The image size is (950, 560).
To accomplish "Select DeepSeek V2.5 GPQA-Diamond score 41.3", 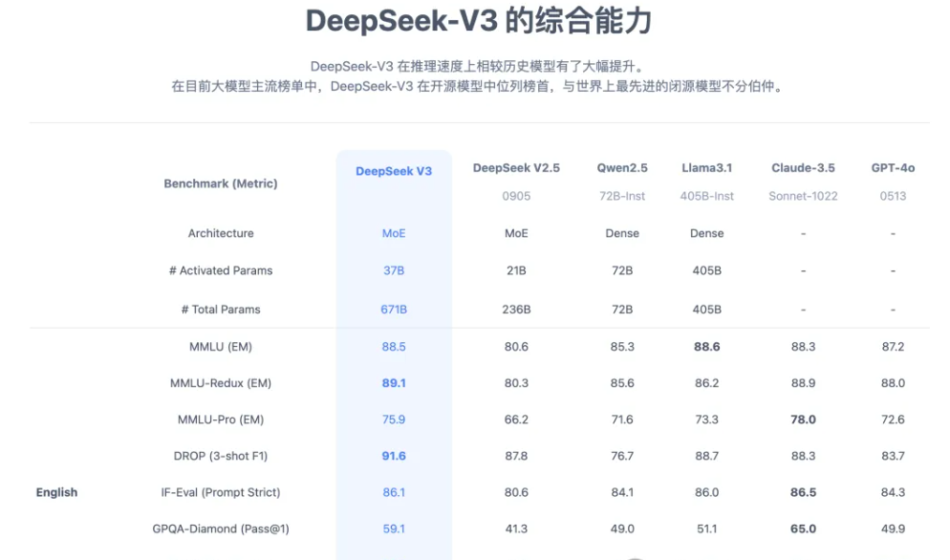I will tap(516, 528).
